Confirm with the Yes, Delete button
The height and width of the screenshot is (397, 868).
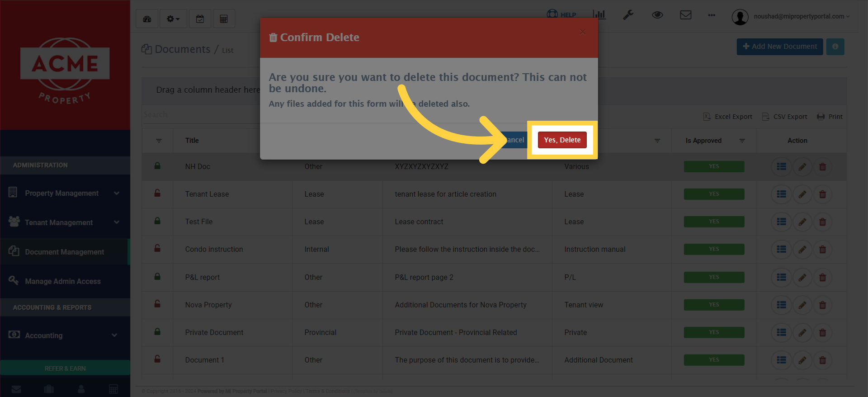562,140
